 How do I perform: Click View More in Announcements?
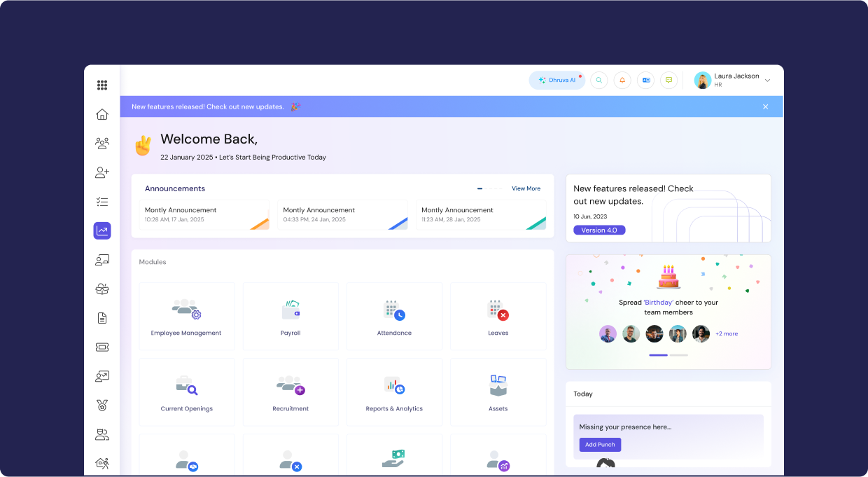(526, 188)
